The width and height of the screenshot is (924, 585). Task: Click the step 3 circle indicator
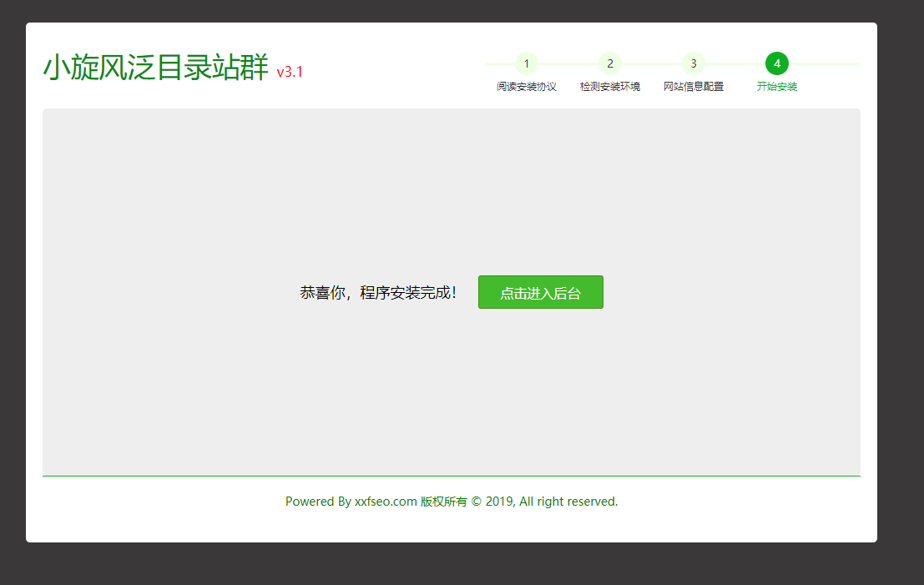[x=694, y=63]
